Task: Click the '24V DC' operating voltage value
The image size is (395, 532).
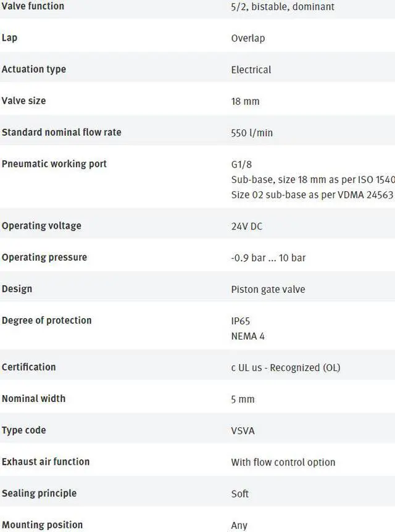Action: [246, 226]
